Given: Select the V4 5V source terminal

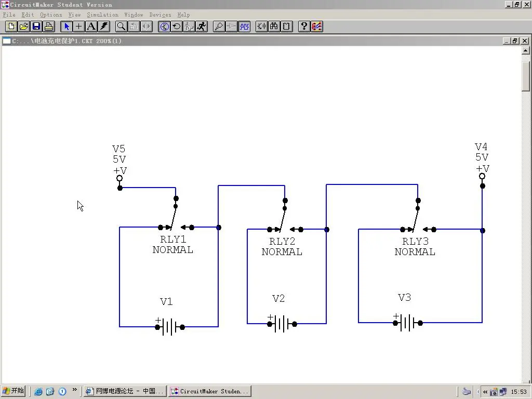Looking at the screenshot, I should [x=482, y=180].
